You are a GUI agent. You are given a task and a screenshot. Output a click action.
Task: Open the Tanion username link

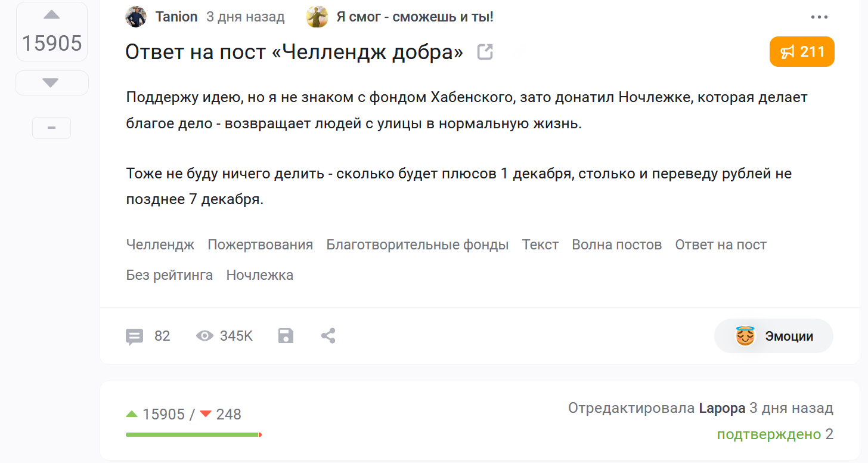[176, 17]
